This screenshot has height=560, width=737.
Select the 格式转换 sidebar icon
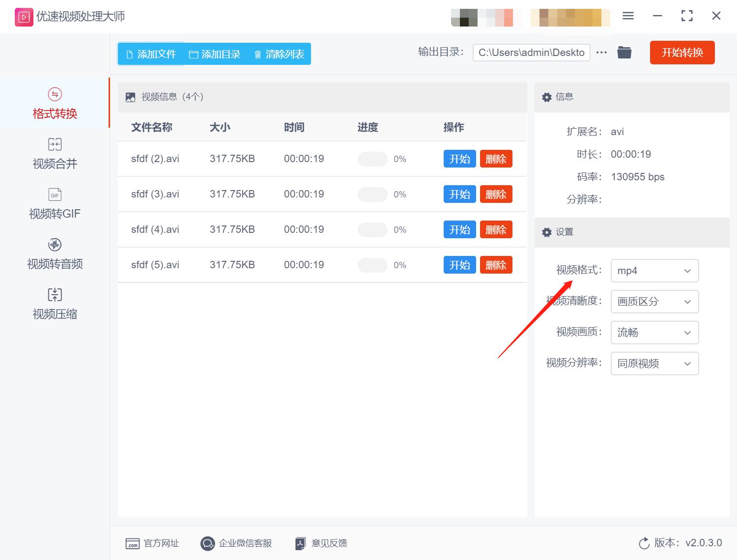(54, 93)
